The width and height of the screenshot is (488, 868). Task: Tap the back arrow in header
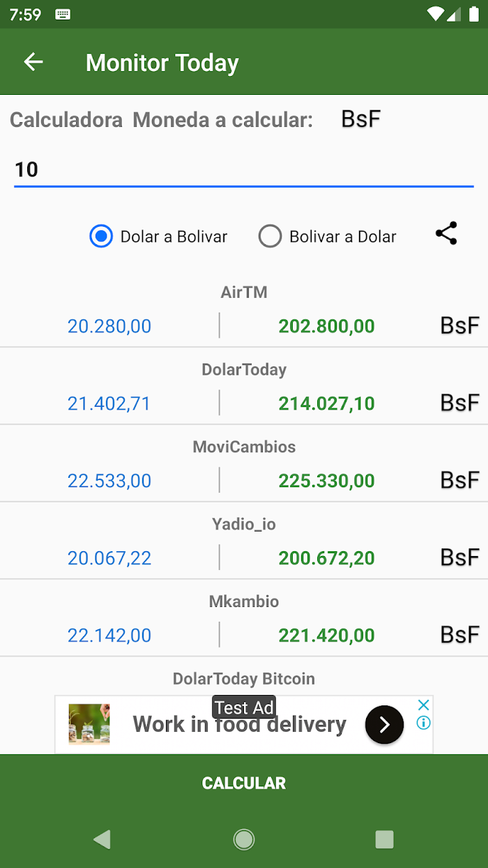33,62
